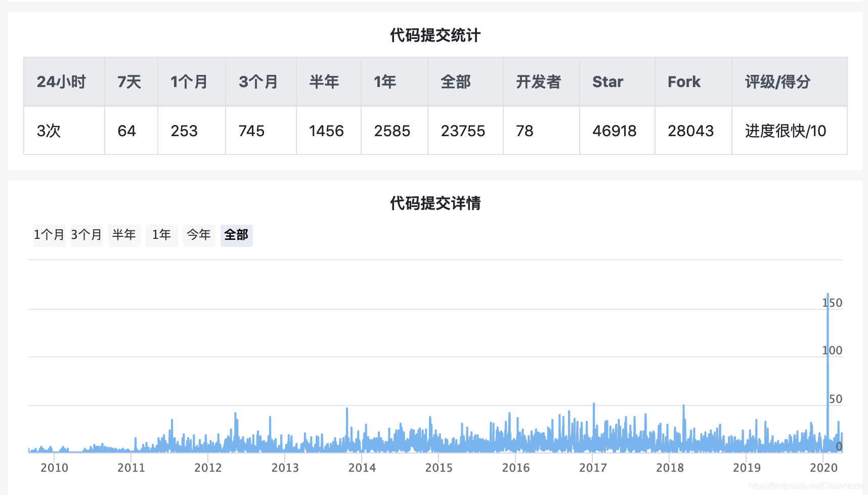Click the Star count 46918
This screenshot has width=868, height=495.
(617, 131)
